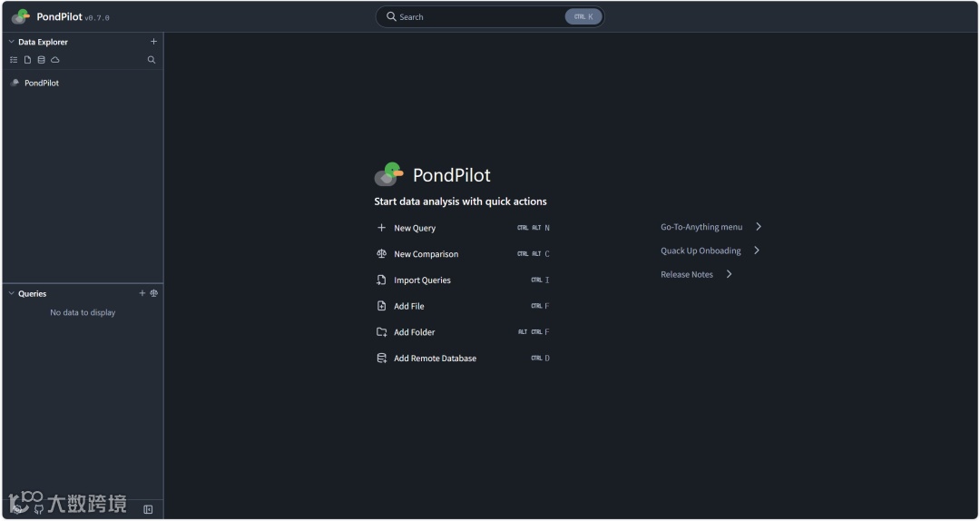Select the cloud remote filter icon
980x521 pixels.
click(55, 60)
